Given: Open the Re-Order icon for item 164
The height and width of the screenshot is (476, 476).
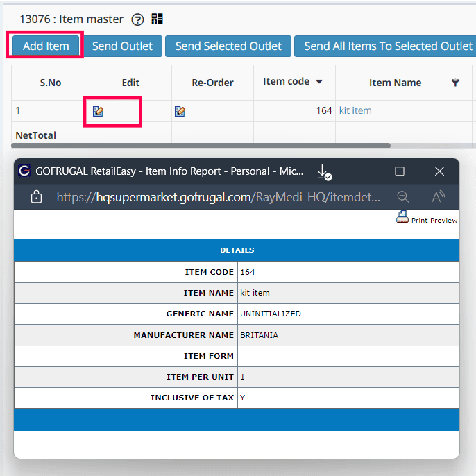Looking at the screenshot, I should (180, 111).
